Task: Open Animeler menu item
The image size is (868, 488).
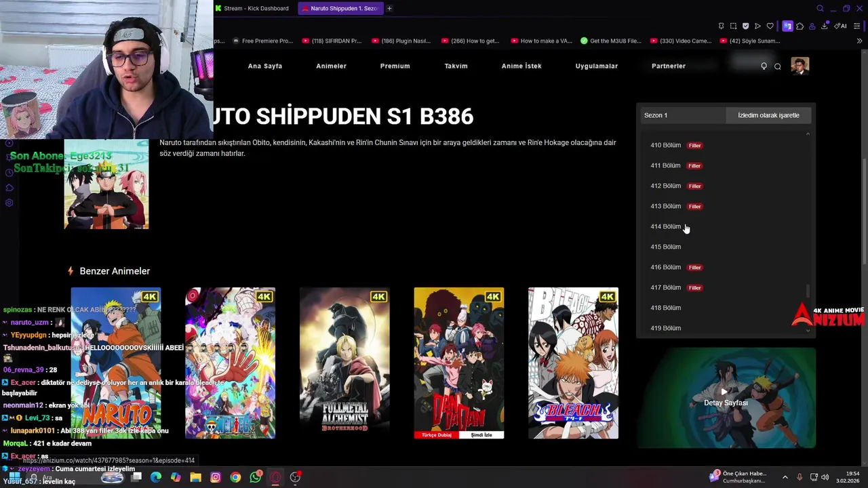Action: [x=331, y=66]
